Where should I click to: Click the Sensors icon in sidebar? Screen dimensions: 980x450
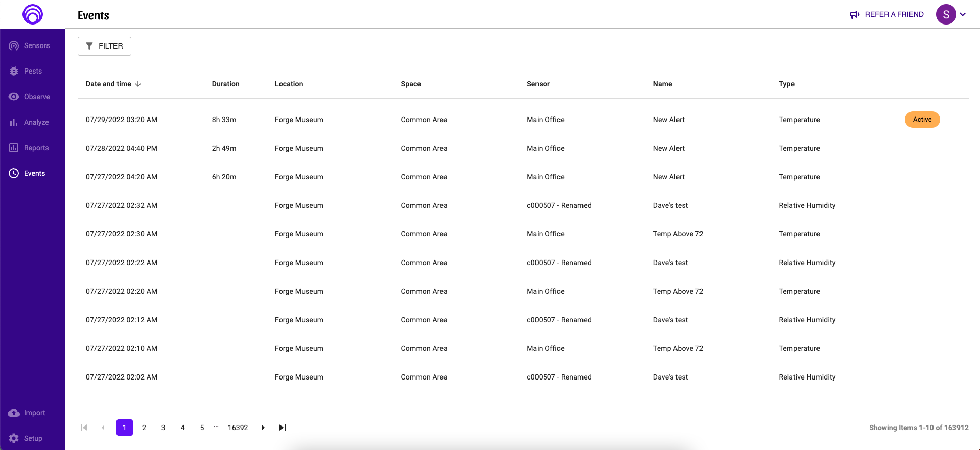coord(14,45)
